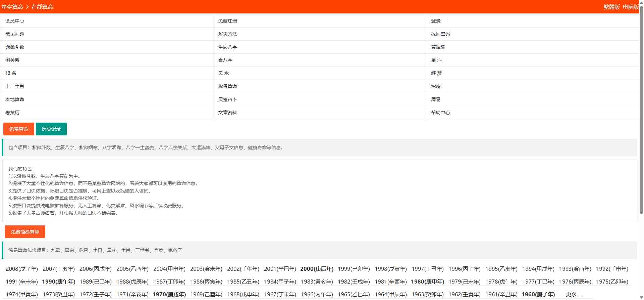Open the 帮助中心 help center

[440, 113]
